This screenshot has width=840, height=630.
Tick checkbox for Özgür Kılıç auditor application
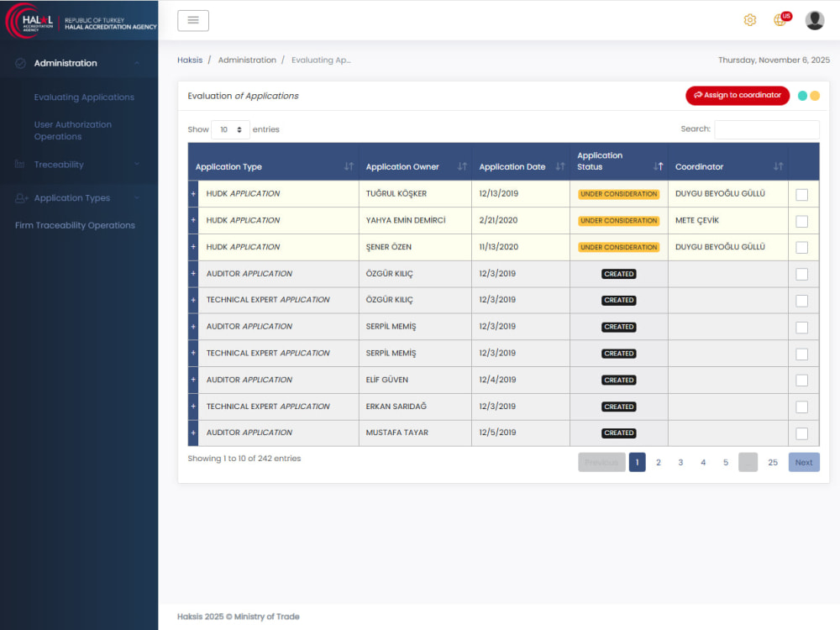(801, 275)
